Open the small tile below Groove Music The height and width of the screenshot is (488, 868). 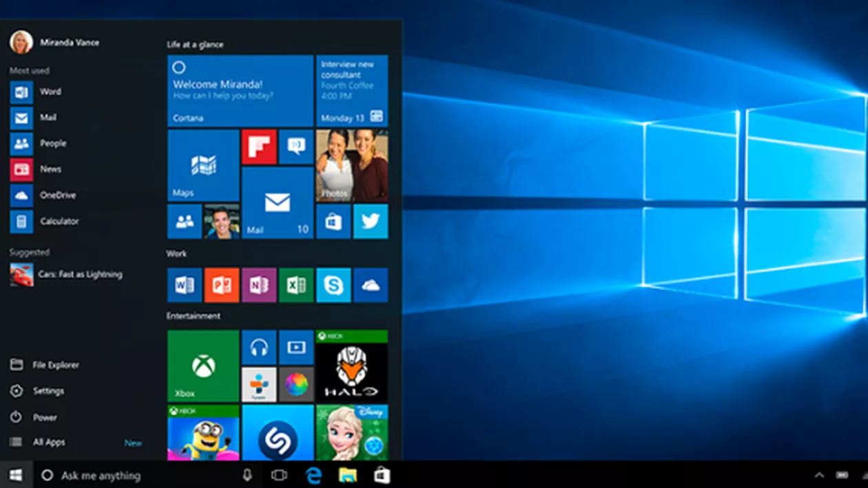[x=259, y=385]
